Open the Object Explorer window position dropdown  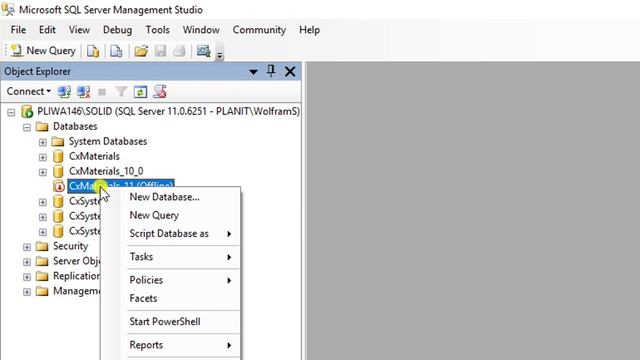(x=253, y=72)
